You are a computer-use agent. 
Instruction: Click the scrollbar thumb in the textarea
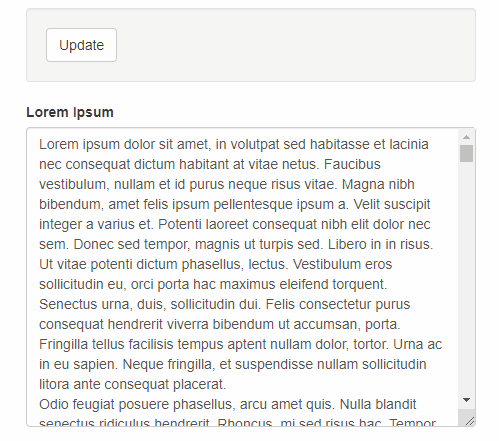(x=466, y=153)
